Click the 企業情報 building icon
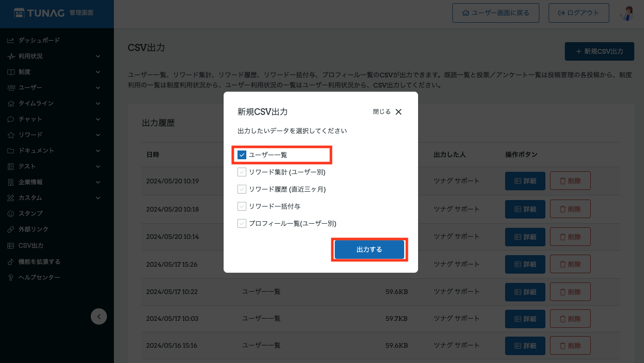 [11, 182]
